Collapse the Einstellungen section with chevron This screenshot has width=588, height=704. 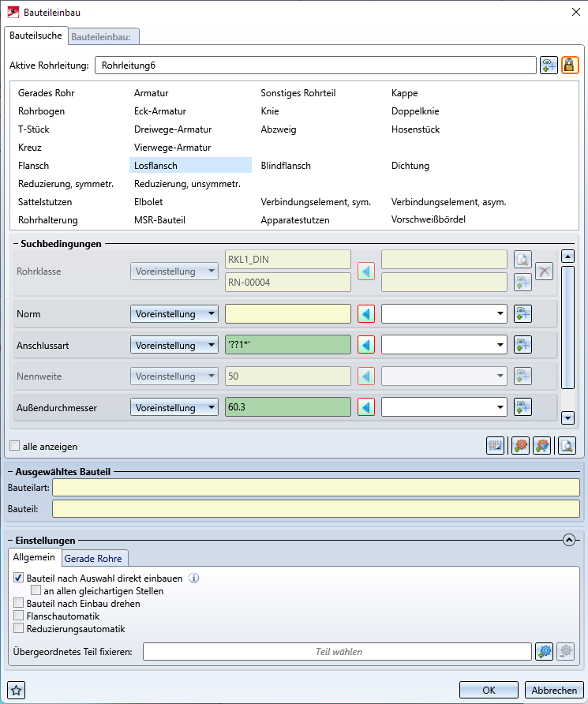coord(569,540)
